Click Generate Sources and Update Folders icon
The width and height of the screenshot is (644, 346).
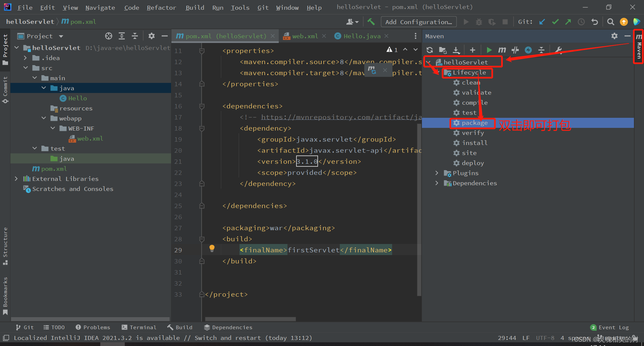pyautogui.click(x=443, y=50)
